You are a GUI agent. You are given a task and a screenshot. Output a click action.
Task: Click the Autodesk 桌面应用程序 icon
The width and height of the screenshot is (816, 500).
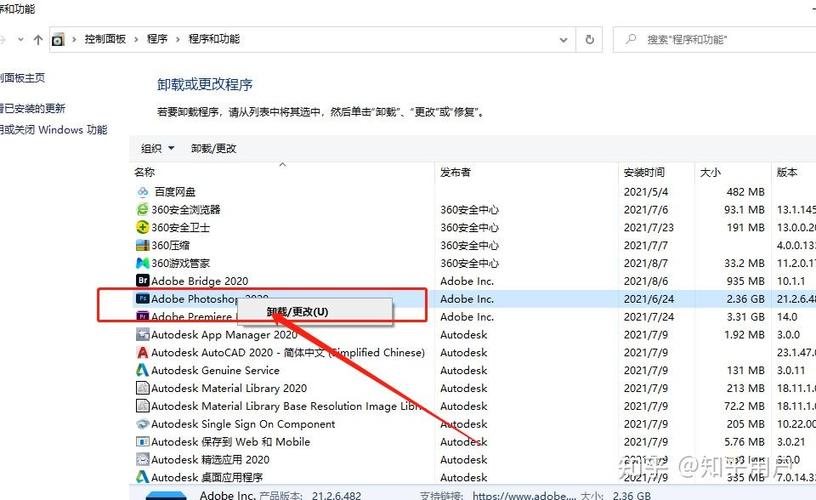click(x=142, y=477)
